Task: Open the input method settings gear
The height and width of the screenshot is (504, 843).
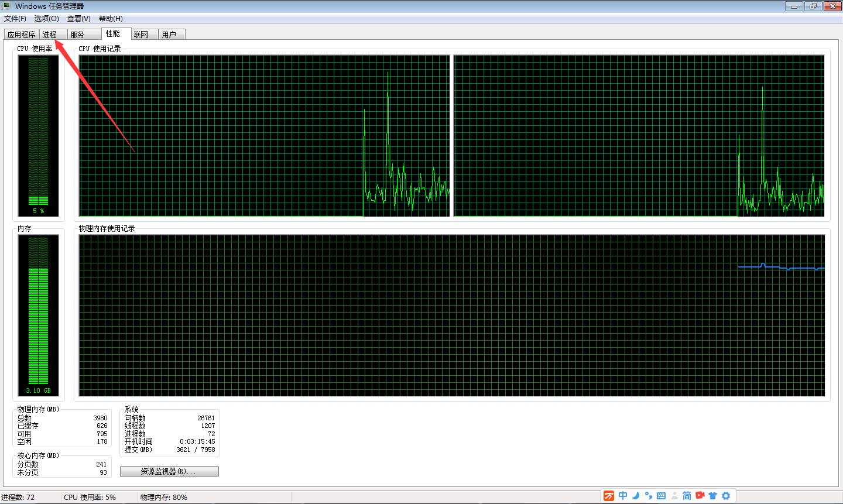Action: pyautogui.click(x=726, y=496)
